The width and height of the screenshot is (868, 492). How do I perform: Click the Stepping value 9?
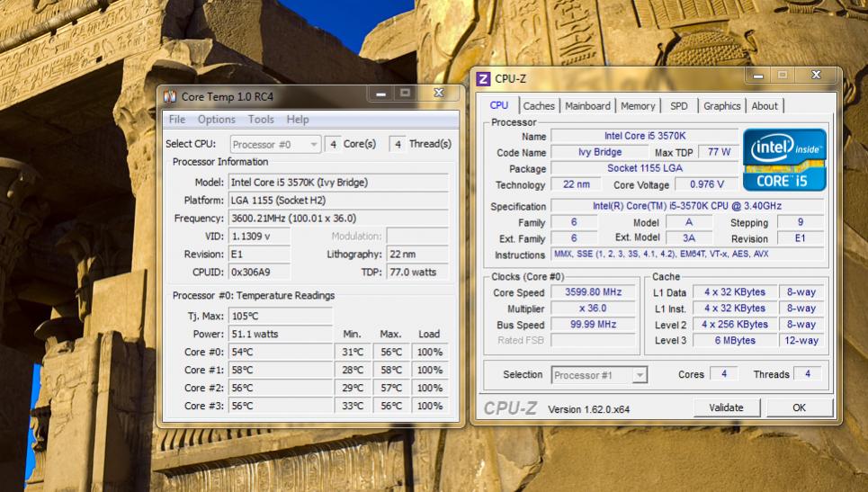tap(801, 222)
